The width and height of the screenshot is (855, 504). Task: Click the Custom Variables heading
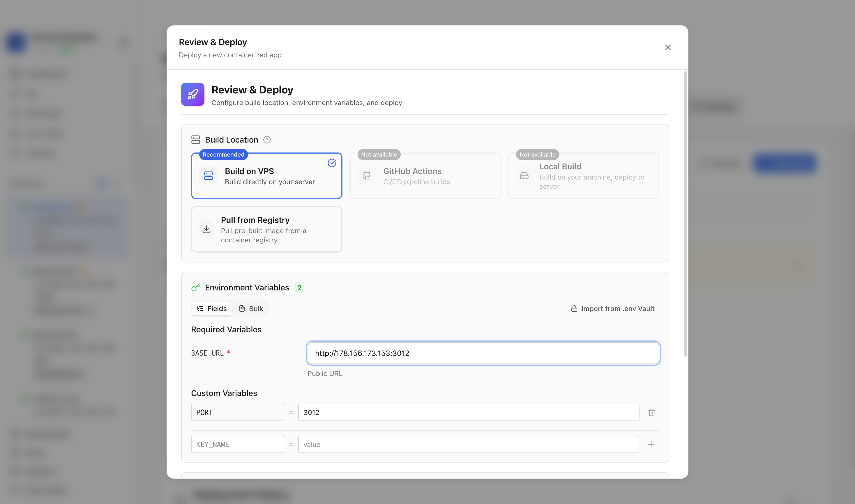point(224,393)
